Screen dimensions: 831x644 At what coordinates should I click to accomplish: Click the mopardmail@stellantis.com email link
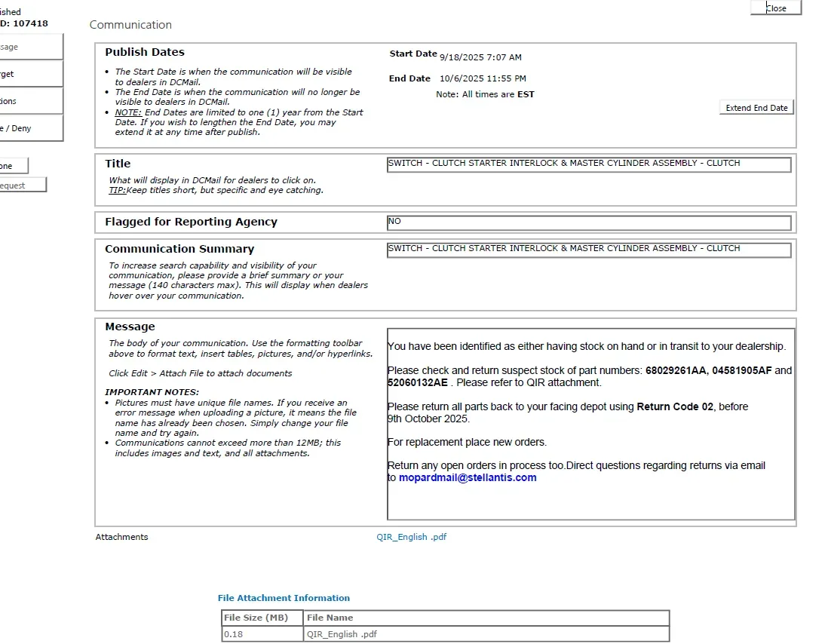point(468,477)
